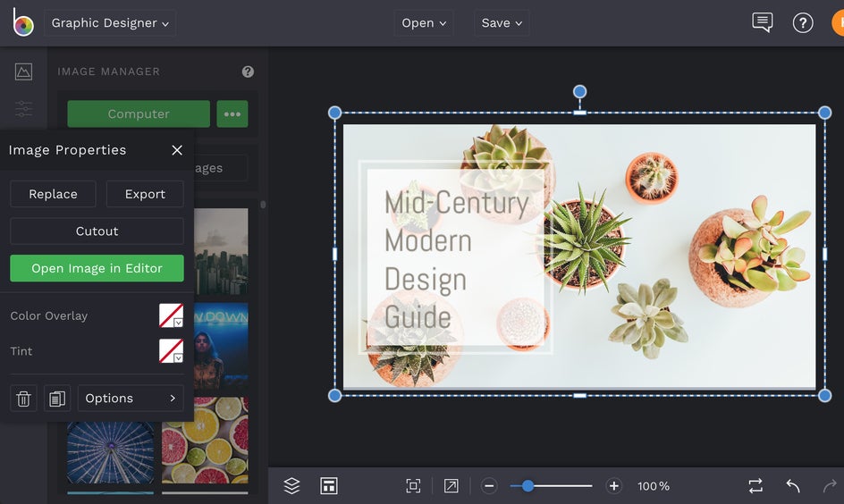
Task: Click the repeat arrows icon in bottom bar
Action: click(x=755, y=485)
